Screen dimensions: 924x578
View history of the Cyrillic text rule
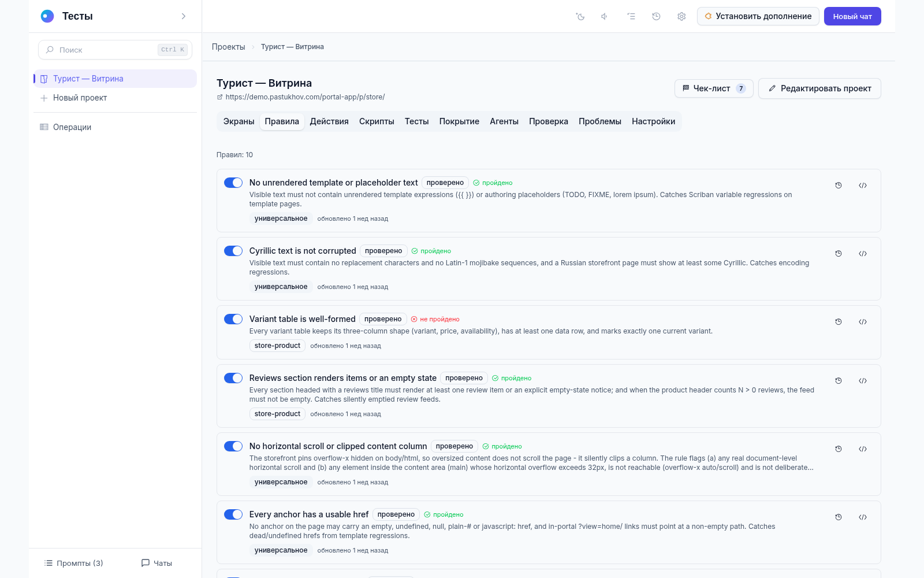click(839, 254)
